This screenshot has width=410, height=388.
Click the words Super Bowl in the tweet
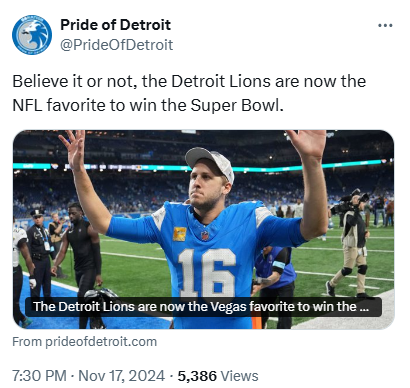237,105
